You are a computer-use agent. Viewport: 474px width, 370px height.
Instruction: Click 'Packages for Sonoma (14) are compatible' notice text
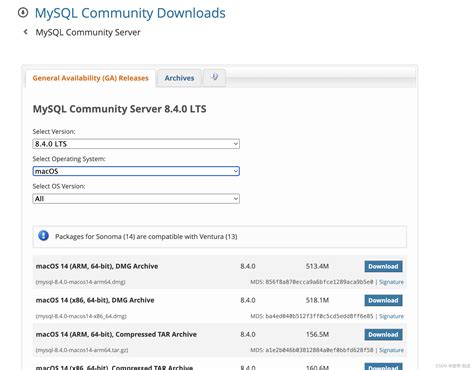click(146, 236)
